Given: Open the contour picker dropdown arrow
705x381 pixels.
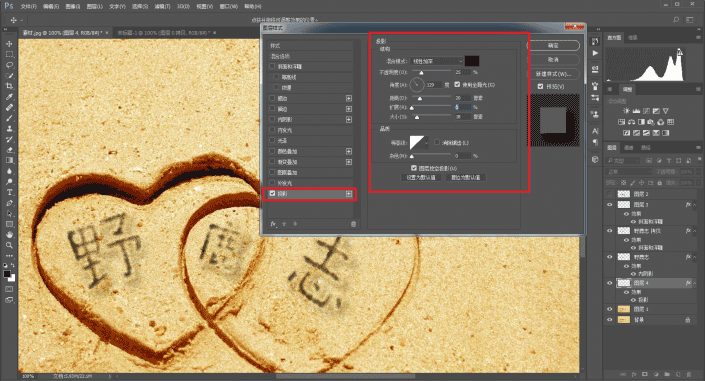Looking at the screenshot, I should [426, 143].
